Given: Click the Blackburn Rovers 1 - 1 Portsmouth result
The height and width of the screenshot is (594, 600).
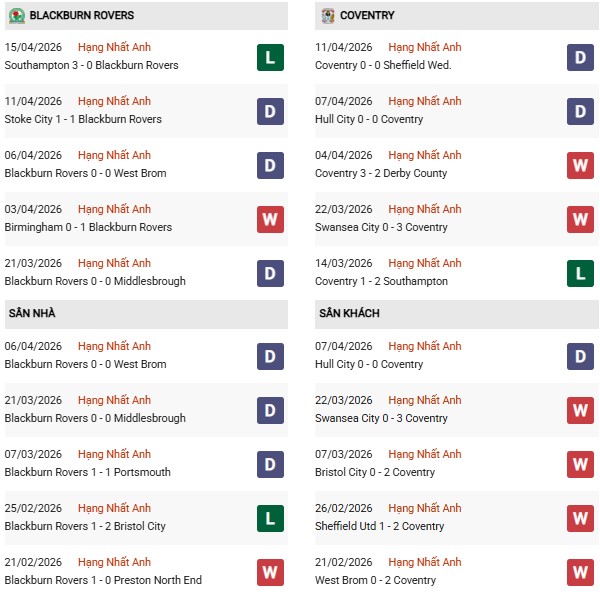Looking at the screenshot, I should tap(88, 472).
